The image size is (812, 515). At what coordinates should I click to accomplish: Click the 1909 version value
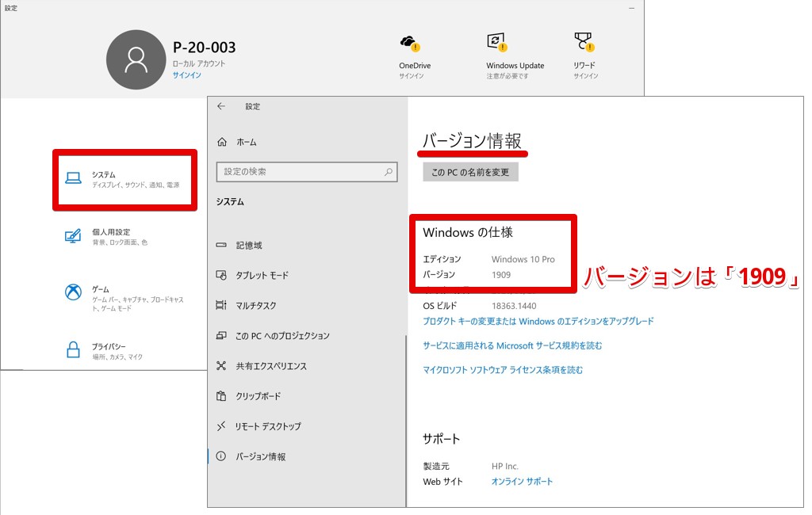coord(501,275)
